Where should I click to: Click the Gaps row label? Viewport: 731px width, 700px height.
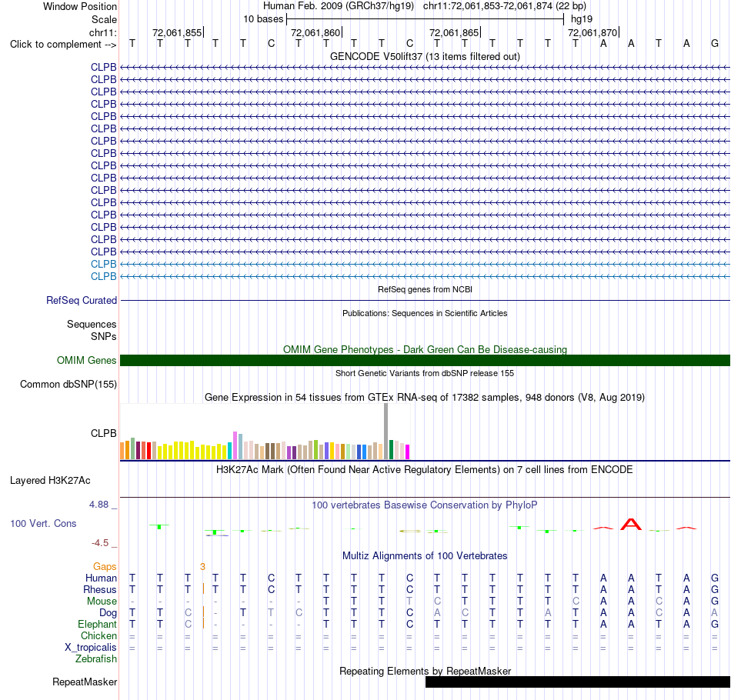(x=105, y=566)
